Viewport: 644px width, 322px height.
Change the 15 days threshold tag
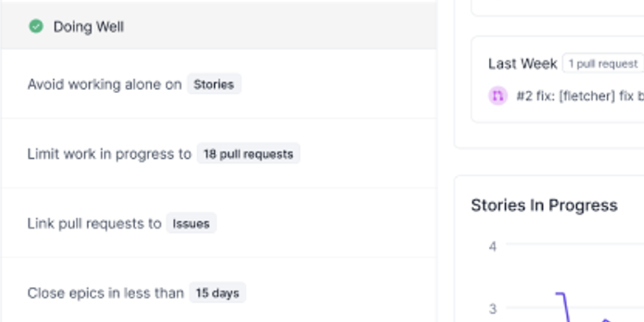(x=217, y=293)
